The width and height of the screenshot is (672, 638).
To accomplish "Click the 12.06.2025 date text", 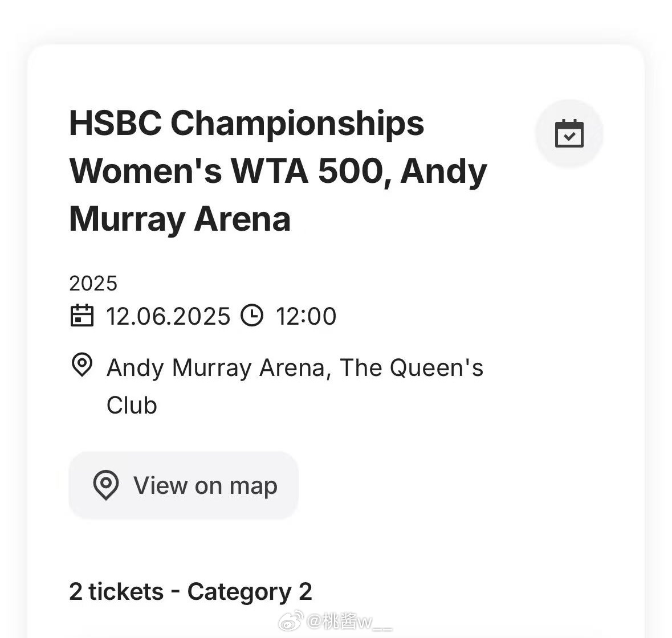I will tap(168, 316).
